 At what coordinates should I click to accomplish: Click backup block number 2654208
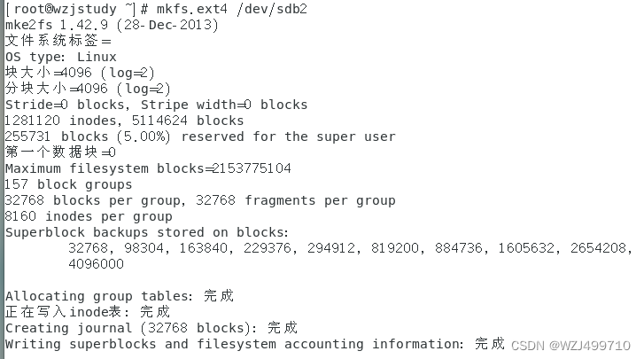(x=599, y=248)
